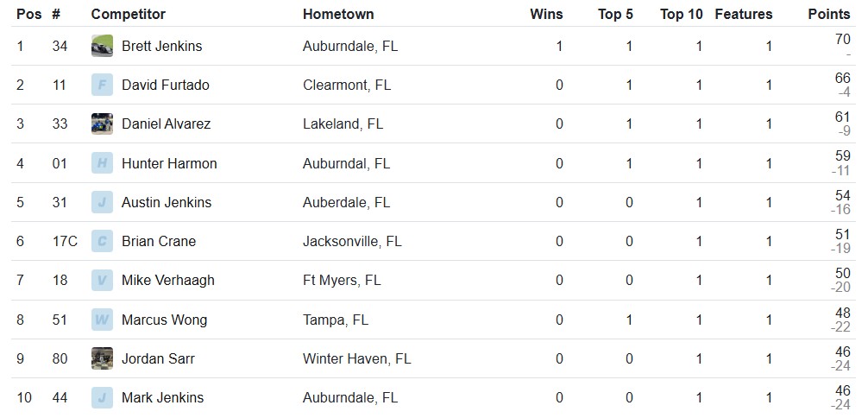This screenshot has width=868, height=418.
Task: Click Hunter Harmon's H avatar icon
Action: (102, 163)
